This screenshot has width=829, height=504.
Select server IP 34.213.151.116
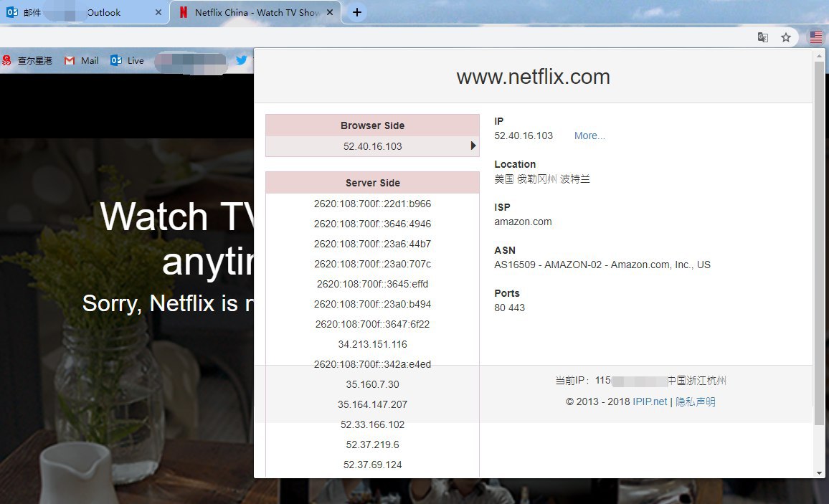[372, 344]
